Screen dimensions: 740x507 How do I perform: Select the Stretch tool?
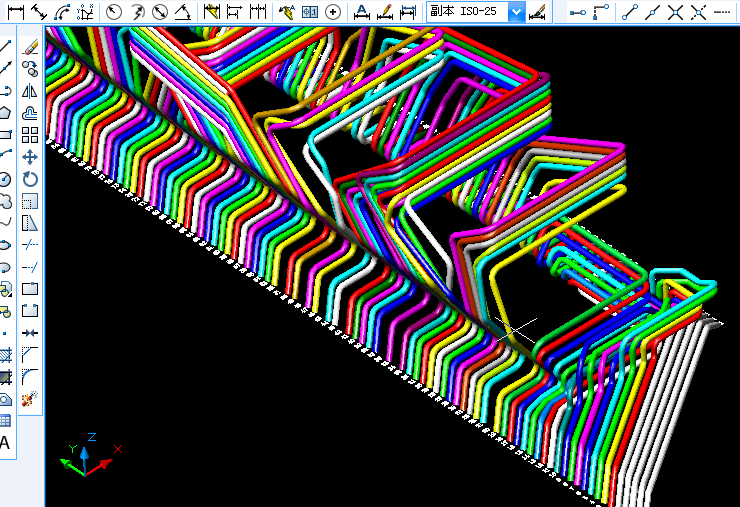pyautogui.click(x=30, y=223)
